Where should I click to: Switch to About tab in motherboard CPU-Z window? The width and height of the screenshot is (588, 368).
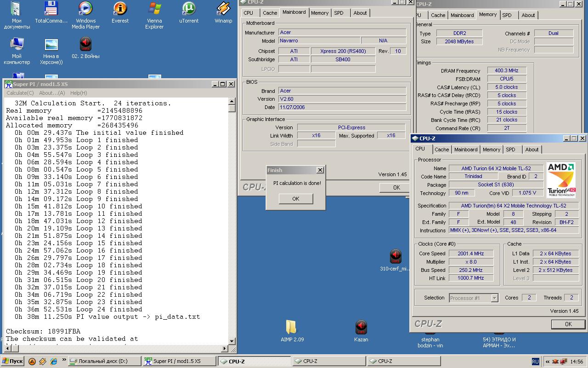(360, 13)
